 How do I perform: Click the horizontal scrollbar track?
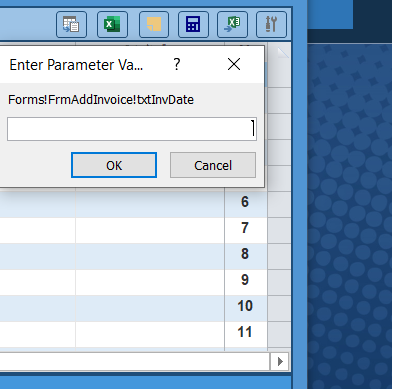click(134, 361)
